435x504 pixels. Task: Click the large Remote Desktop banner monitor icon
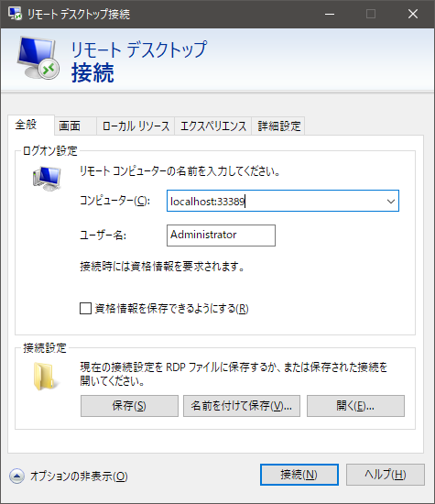38,58
